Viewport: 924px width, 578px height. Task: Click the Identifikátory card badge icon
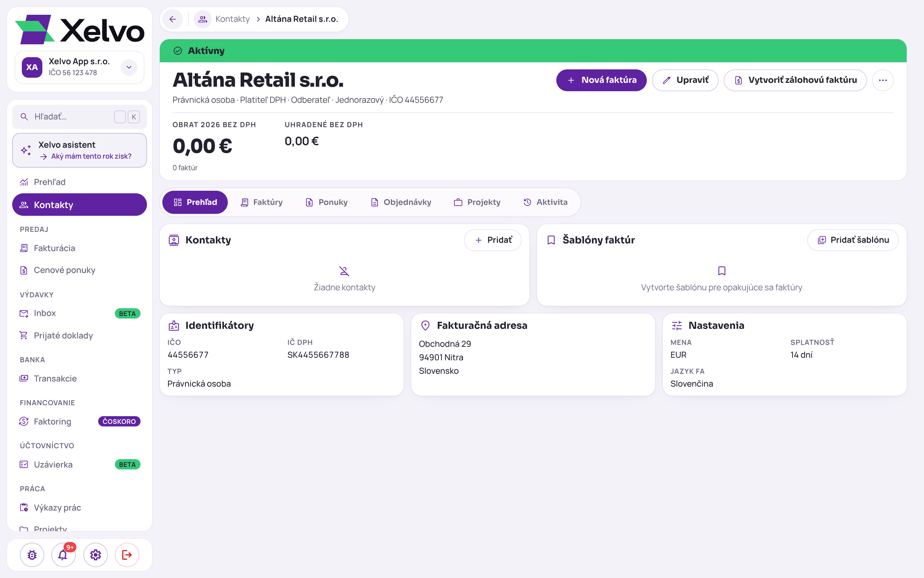pos(174,325)
